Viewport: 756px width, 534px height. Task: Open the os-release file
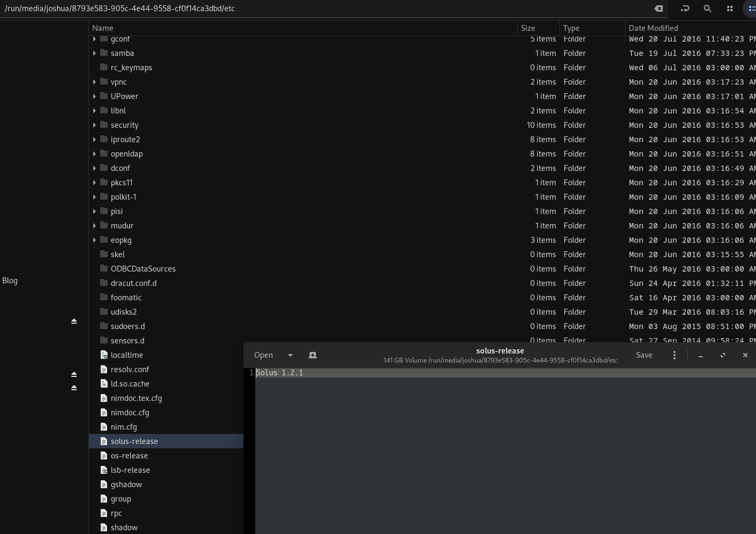click(x=129, y=456)
